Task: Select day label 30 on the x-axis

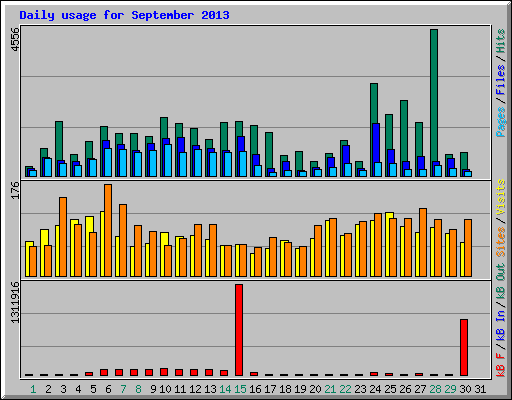Action: [x=465, y=389]
